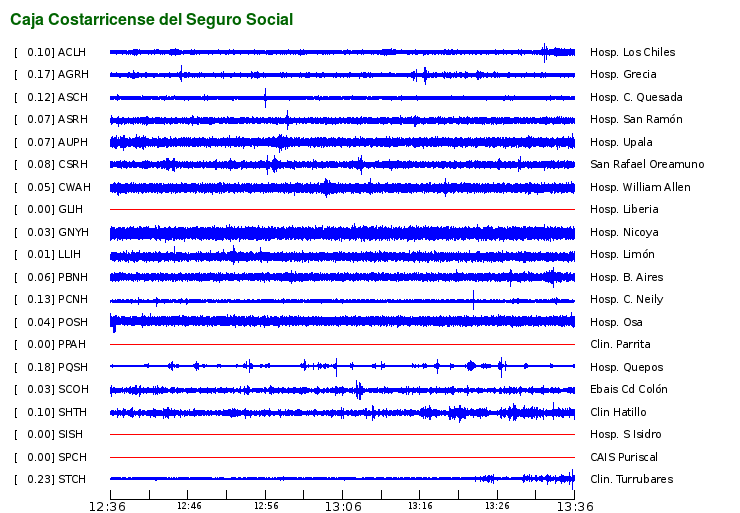
Task: Select station code ASCH
Action: [x=73, y=98]
